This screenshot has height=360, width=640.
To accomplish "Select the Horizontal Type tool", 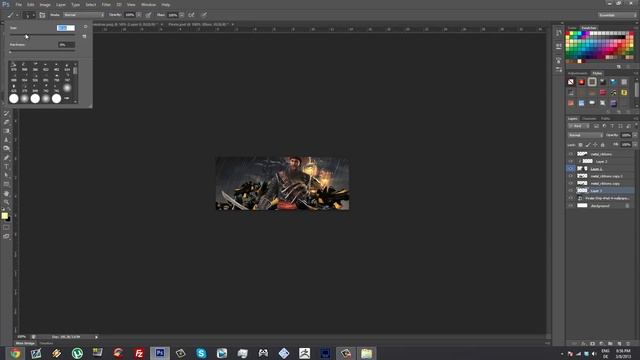I will coord(7,167).
